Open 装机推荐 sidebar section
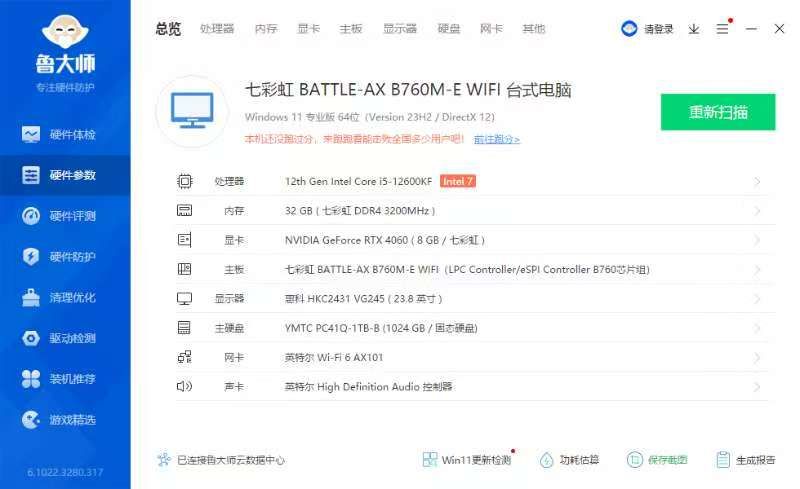The width and height of the screenshot is (800, 489). click(64, 379)
